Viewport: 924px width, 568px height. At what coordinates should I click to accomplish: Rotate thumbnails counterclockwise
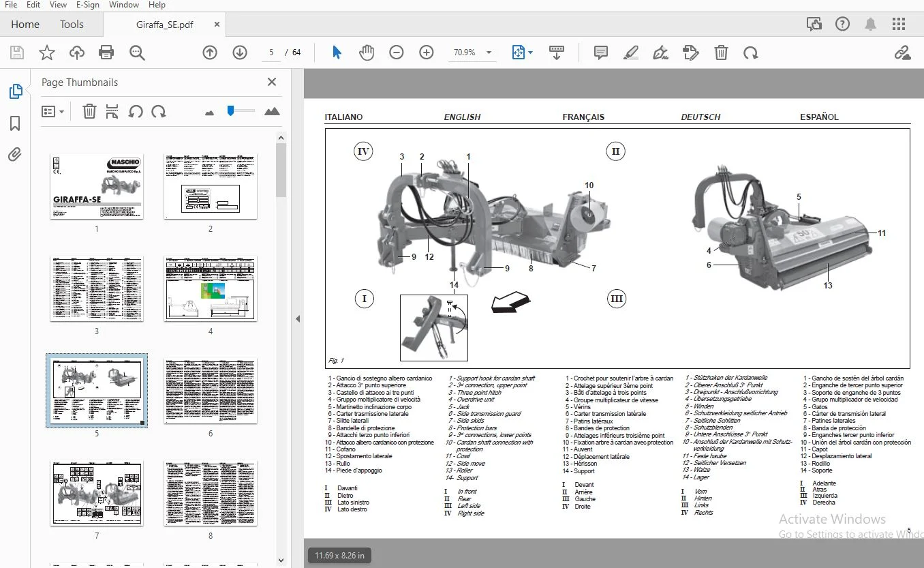pyautogui.click(x=136, y=111)
